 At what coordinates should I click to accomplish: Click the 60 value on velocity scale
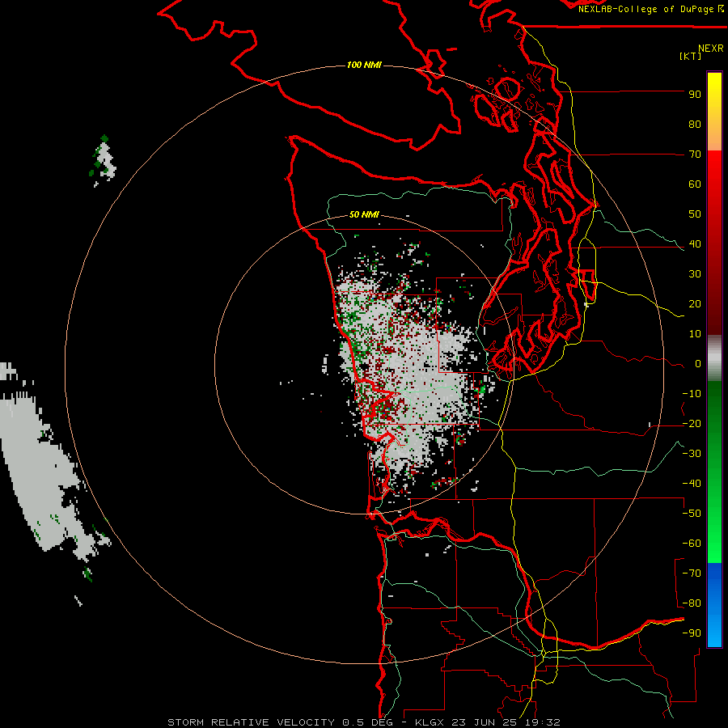tap(695, 184)
